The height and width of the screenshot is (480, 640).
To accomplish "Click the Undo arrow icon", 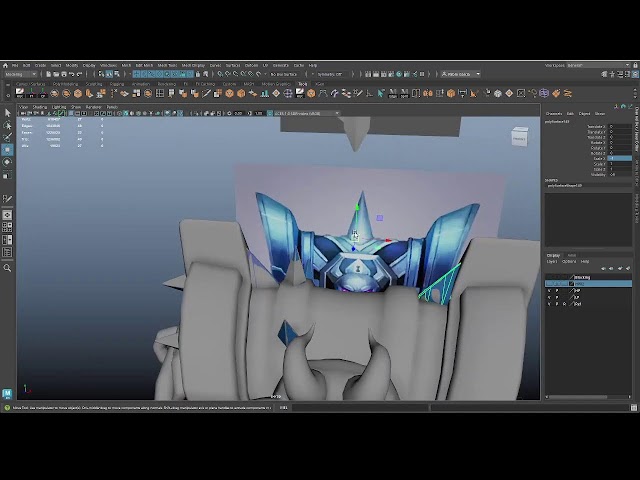I will click(x=72, y=74).
